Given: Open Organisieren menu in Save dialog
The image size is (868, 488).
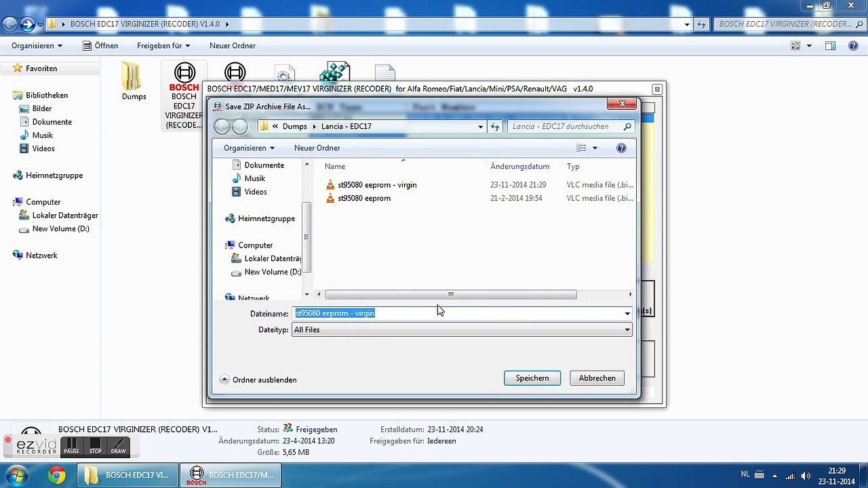Looking at the screenshot, I should pyautogui.click(x=249, y=148).
